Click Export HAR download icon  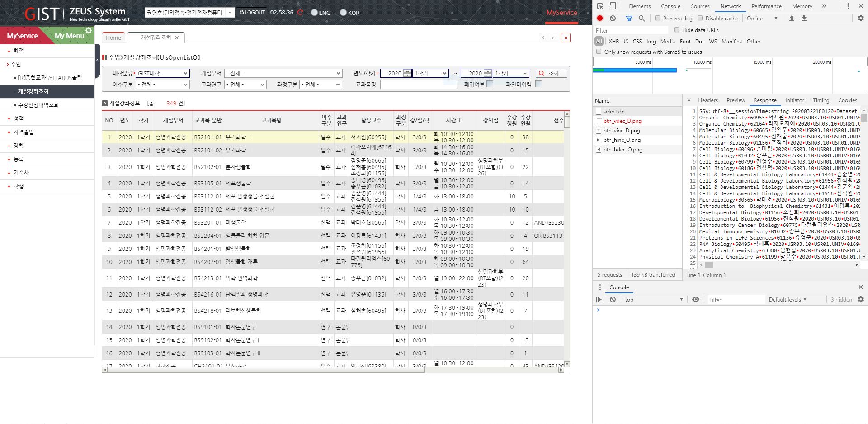tap(804, 18)
